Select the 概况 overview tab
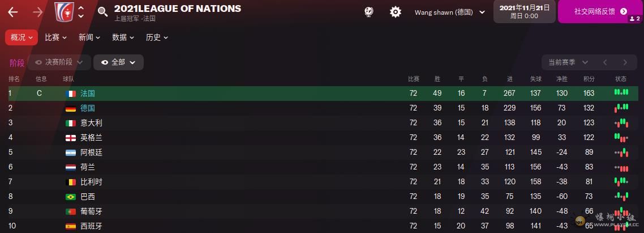Screen dimensions: 644x233 pyautogui.click(x=22, y=37)
